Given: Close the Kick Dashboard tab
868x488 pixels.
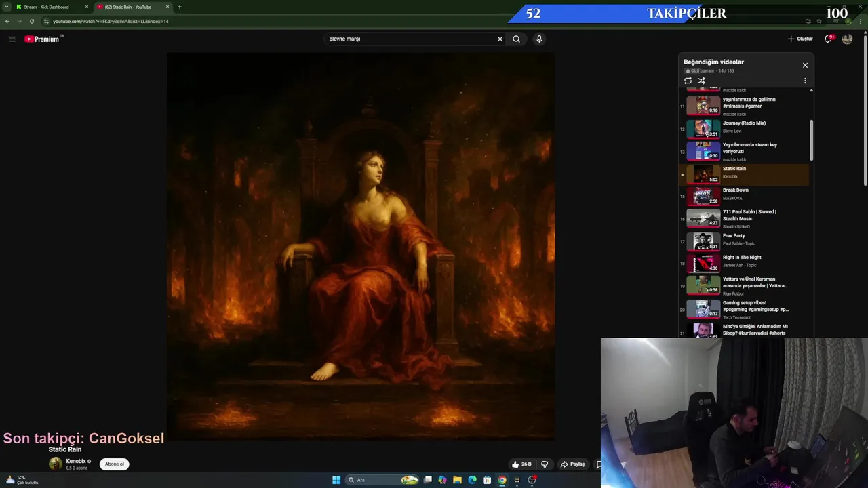Looking at the screenshot, I should tap(87, 7).
